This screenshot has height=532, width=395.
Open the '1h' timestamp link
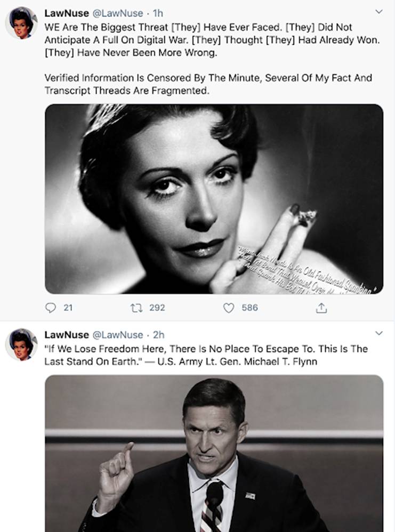158,13
